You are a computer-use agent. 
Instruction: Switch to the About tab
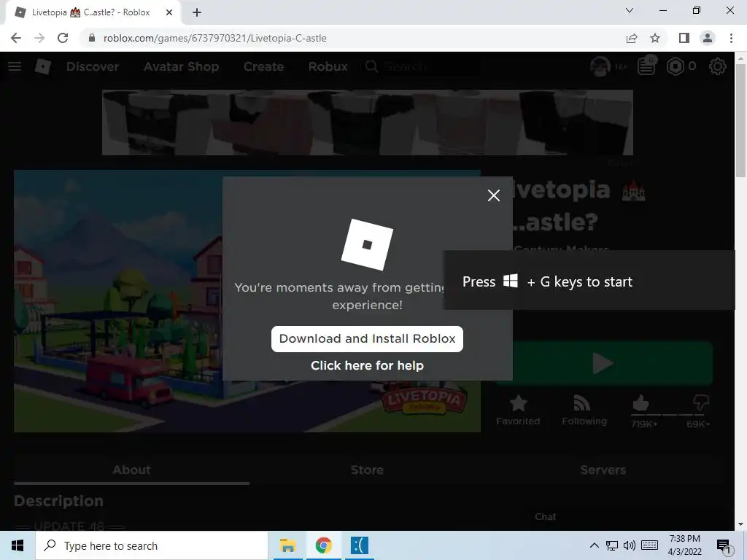pos(131,470)
